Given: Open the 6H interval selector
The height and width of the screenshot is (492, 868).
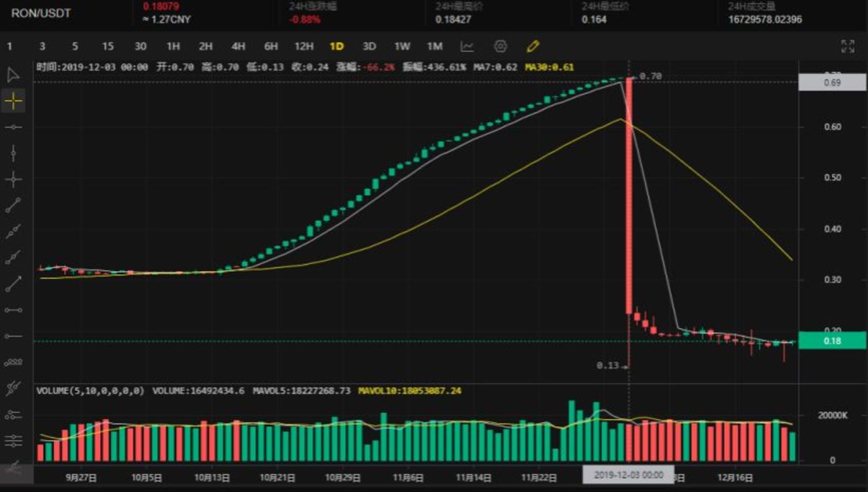Looking at the screenshot, I should pos(271,46).
